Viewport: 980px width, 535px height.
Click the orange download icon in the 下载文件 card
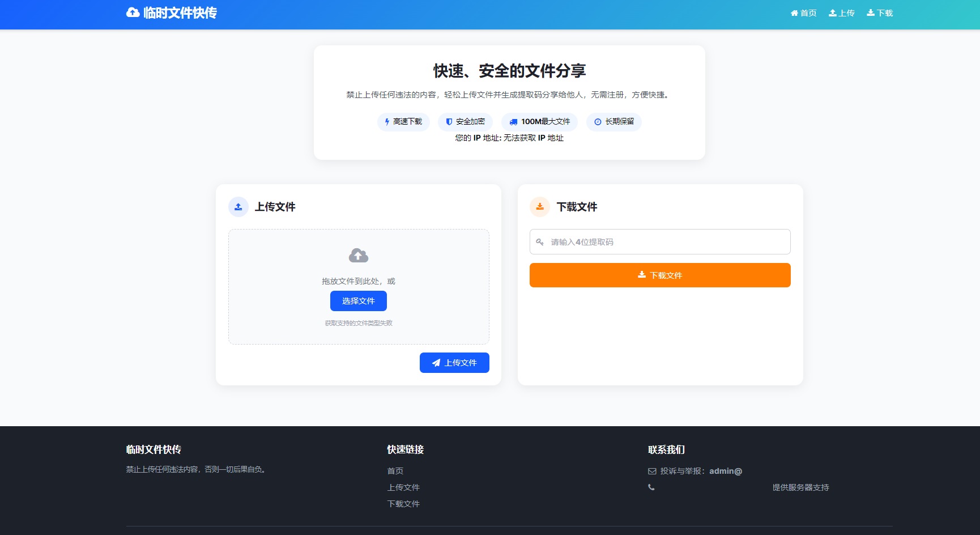(x=539, y=207)
